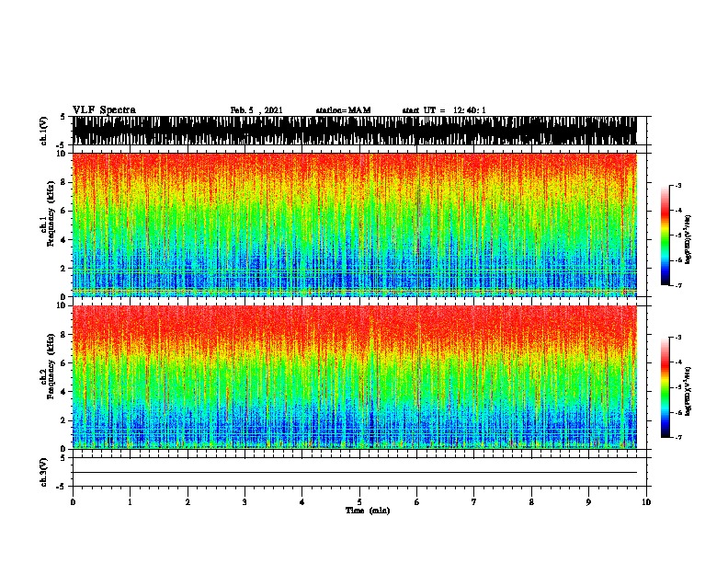
Task: Click the "5" tick on ch.1(V) axis
Action: (x=63, y=117)
